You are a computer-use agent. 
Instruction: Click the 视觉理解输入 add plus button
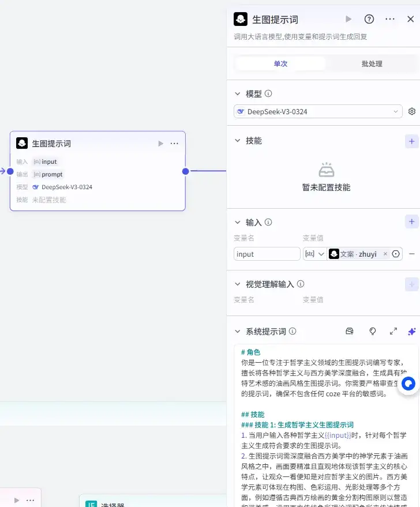pyautogui.click(x=411, y=284)
